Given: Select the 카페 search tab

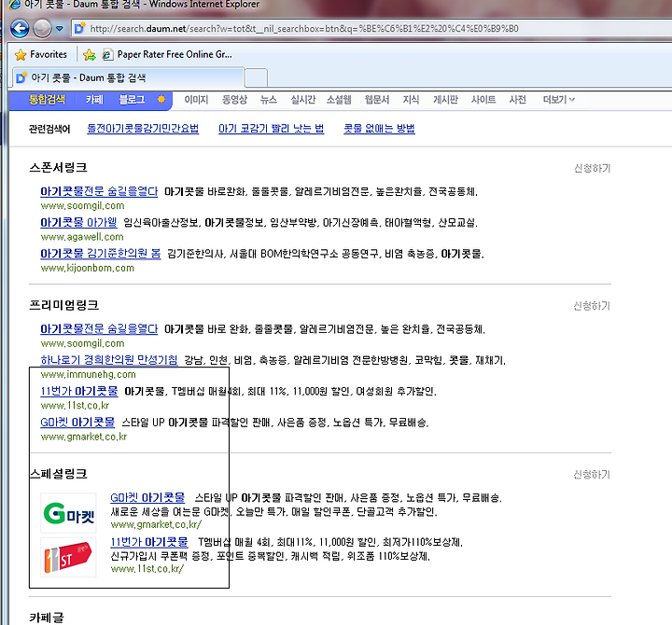Looking at the screenshot, I should pyautogui.click(x=94, y=100).
